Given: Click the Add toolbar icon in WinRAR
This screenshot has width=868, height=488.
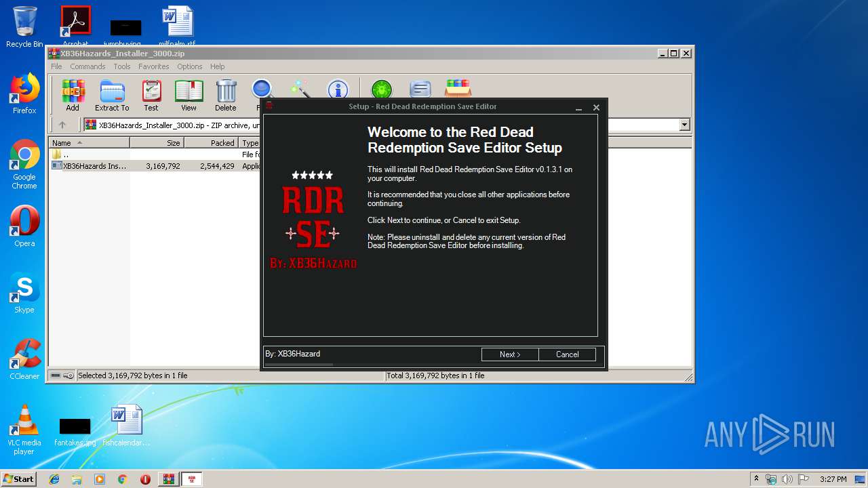Looking at the screenshot, I should click(x=73, y=96).
